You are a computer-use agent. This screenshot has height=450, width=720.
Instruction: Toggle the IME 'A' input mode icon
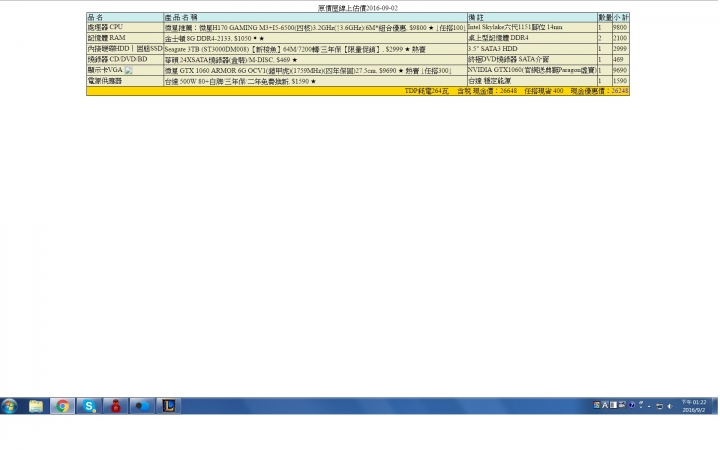pos(605,405)
